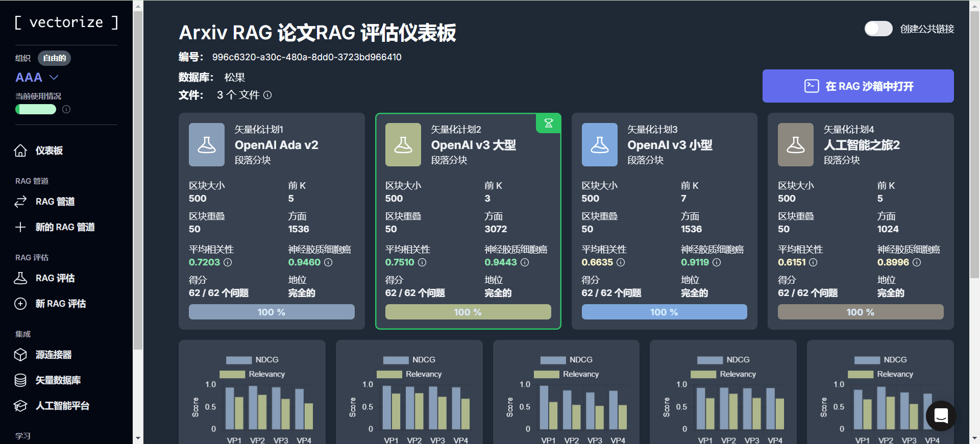Select 新的 RAG 管道 menu item
Screen dimensions: 980x444
tap(65, 227)
